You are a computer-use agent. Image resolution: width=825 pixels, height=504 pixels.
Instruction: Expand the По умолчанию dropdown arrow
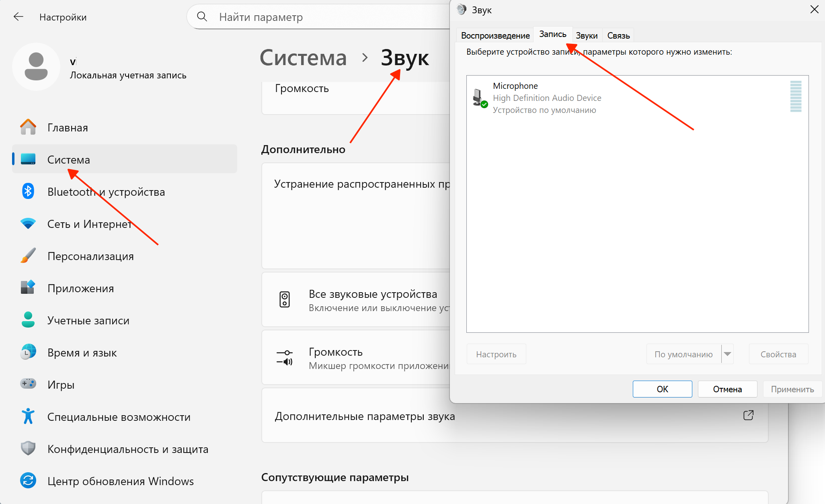tap(728, 354)
